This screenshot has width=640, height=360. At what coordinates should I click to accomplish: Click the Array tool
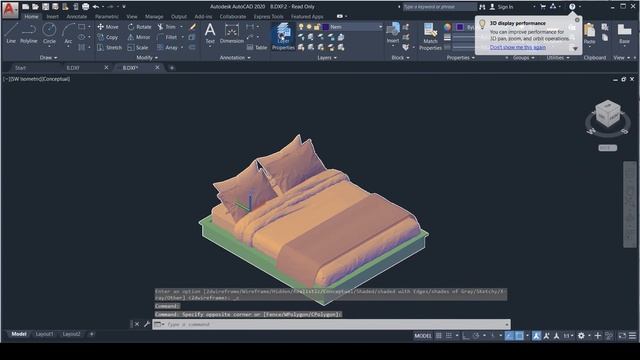coord(168,48)
